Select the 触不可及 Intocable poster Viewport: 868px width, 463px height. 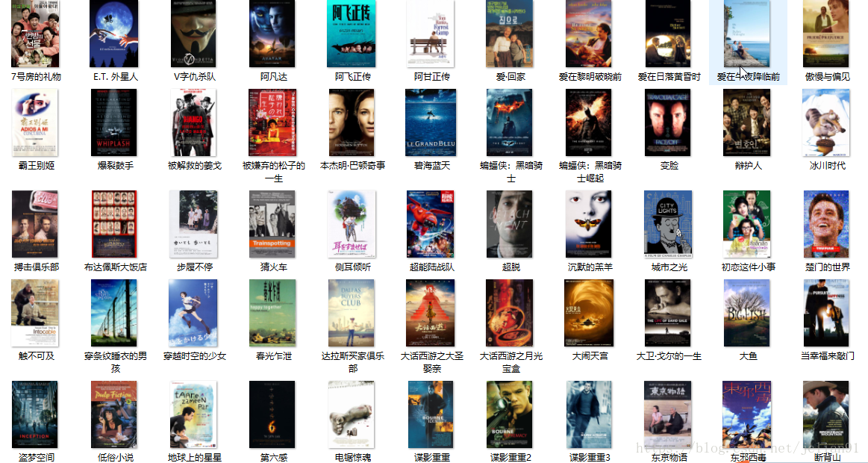pos(35,313)
